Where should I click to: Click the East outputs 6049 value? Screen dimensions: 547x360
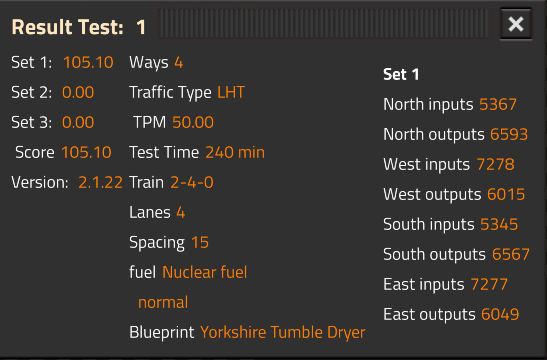tap(500, 315)
